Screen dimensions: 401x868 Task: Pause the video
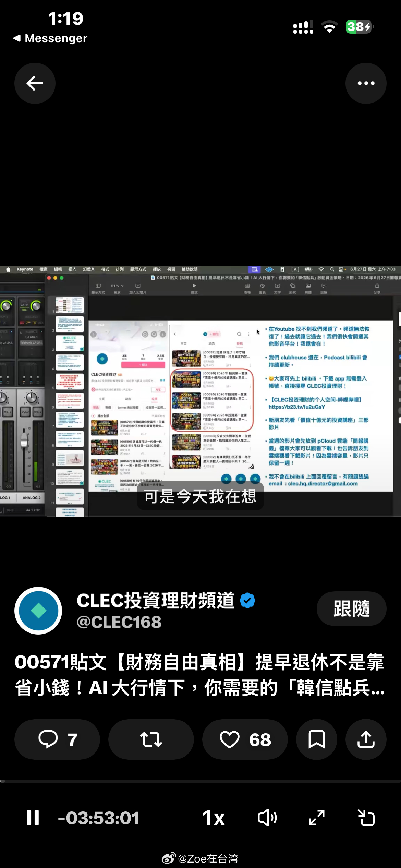point(33,818)
